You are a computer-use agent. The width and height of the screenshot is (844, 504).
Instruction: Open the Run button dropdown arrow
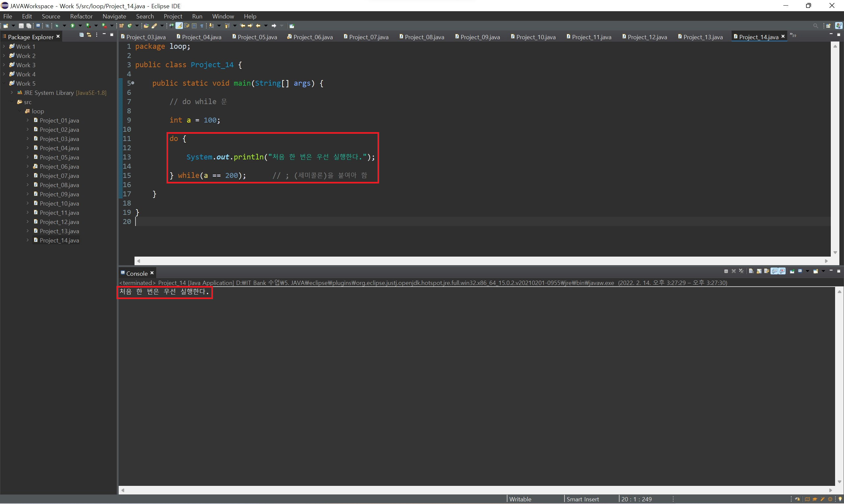(80, 26)
